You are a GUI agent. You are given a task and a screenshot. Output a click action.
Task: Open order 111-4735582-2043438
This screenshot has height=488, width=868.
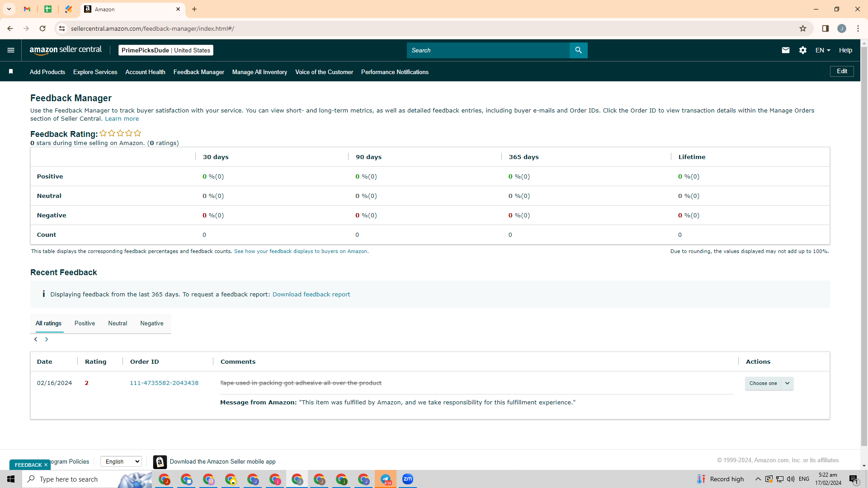(164, 383)
